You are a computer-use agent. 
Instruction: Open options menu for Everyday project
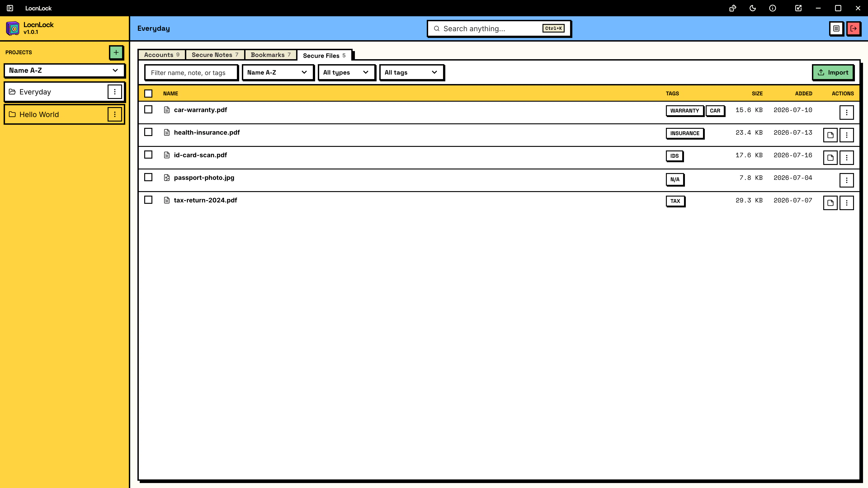coord(115,91)
